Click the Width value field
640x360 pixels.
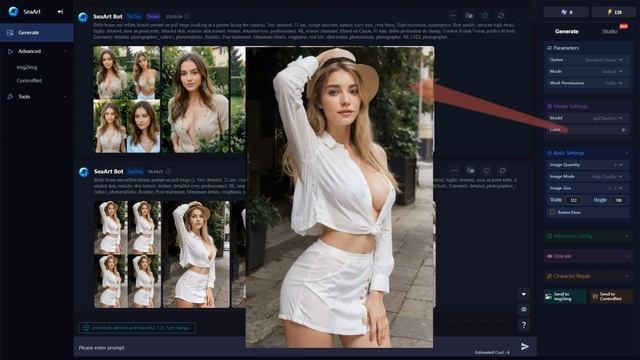click(574, 200)
